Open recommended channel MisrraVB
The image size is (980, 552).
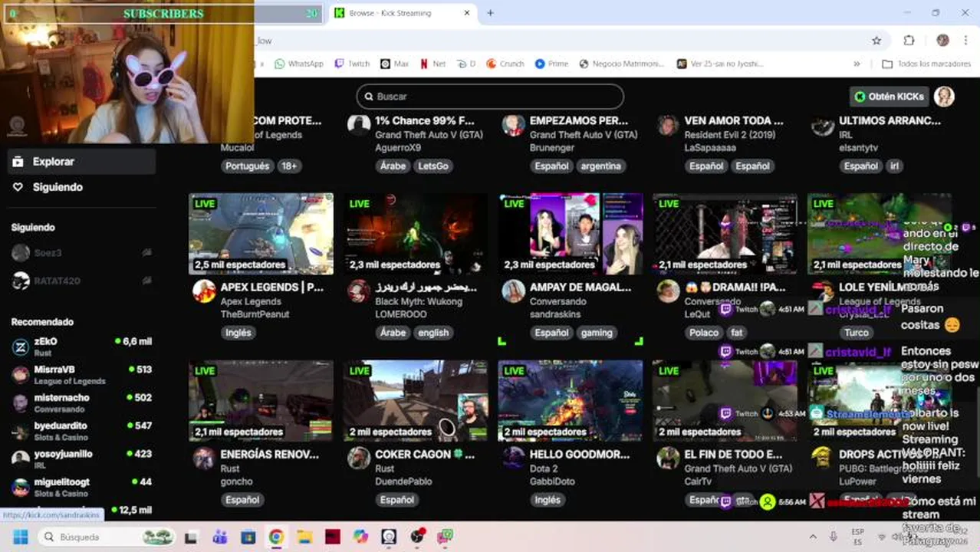(x=81, y=375)
